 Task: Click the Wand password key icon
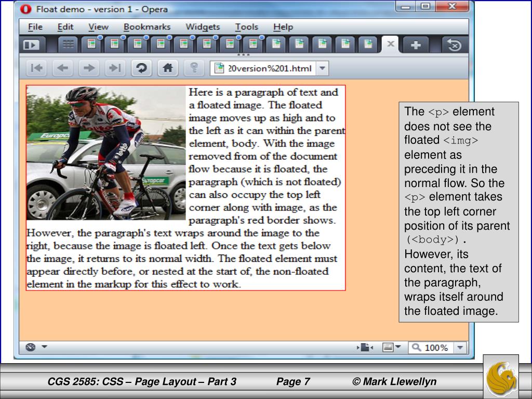pos(194,68)
